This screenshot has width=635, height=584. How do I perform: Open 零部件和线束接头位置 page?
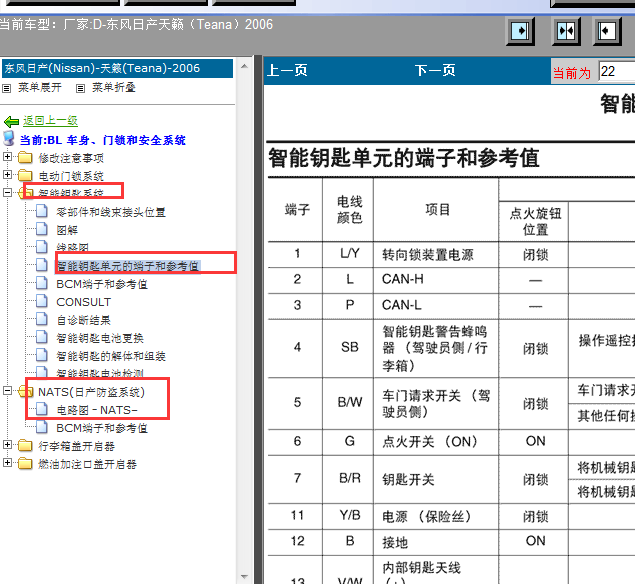111,212
